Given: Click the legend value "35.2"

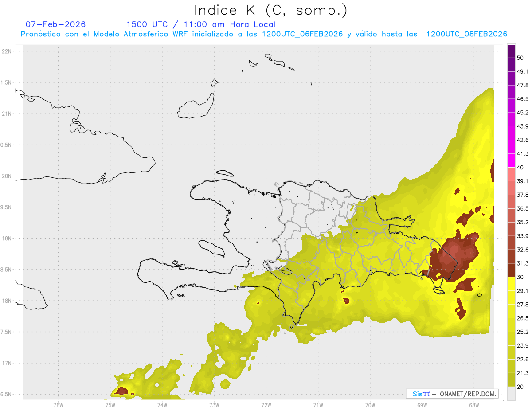Looking at the screenshot, I should click(x=523, y=222).
